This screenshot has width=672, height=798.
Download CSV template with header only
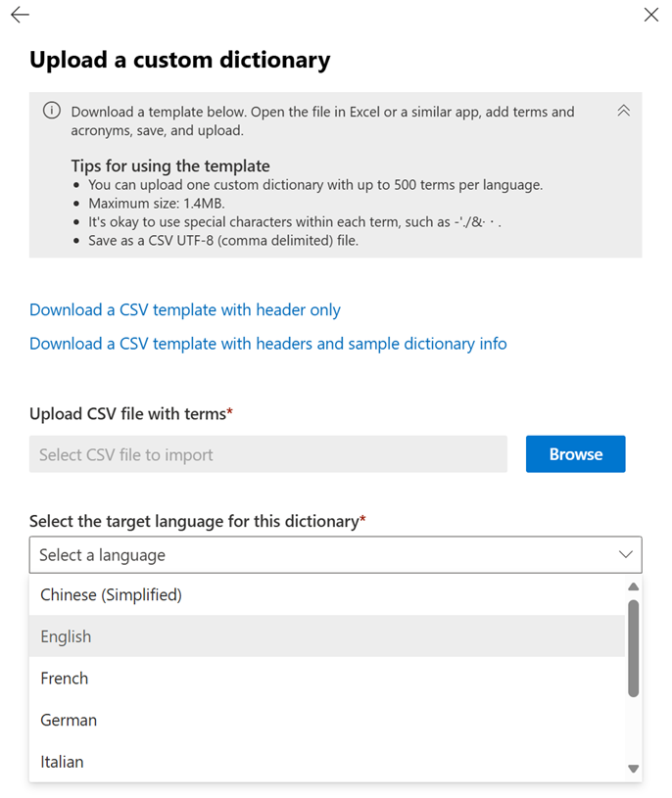point(185,309)
